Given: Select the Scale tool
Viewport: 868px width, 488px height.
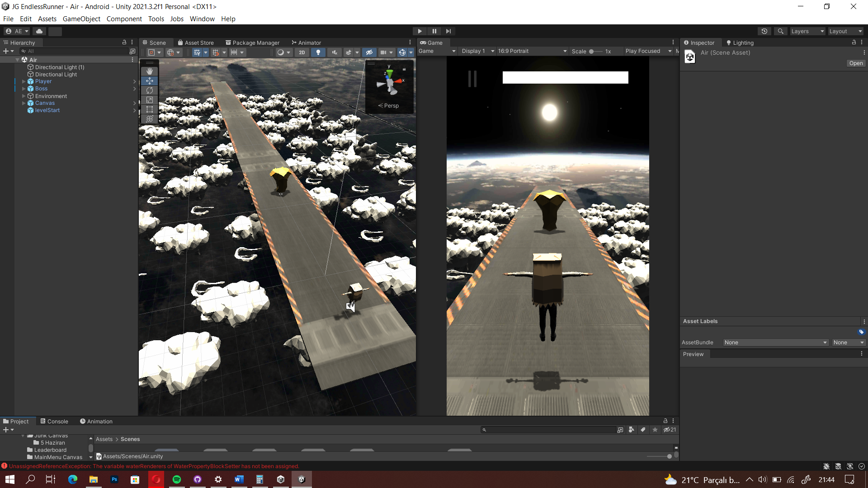Looking at the screenshot, I should pyautogui.click(x=150, y=100).
